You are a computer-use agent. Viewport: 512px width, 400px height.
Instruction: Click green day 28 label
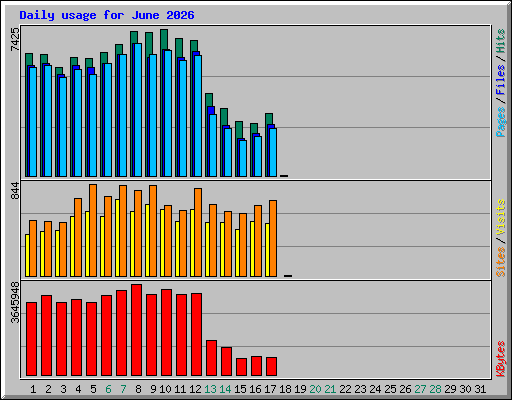tap(435, 389)
